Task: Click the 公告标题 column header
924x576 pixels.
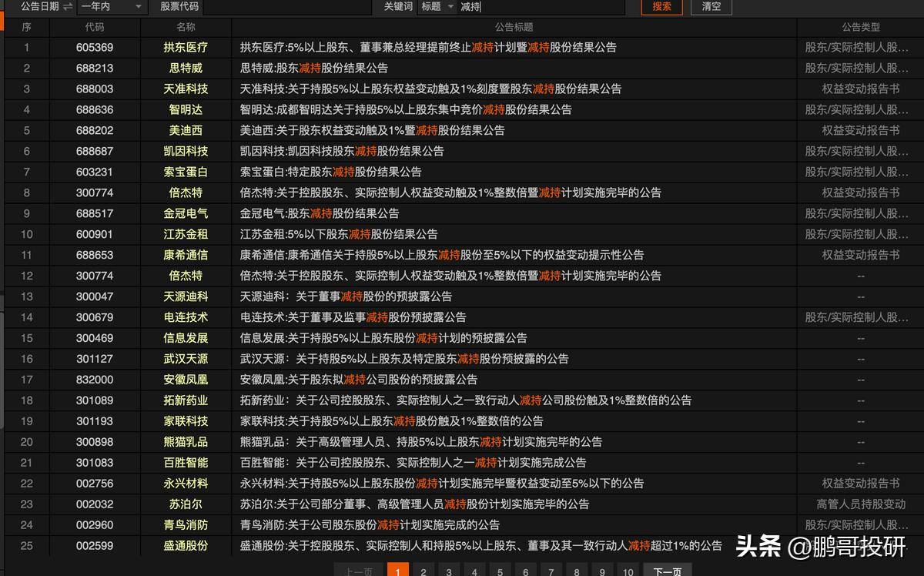Action: 514,27
